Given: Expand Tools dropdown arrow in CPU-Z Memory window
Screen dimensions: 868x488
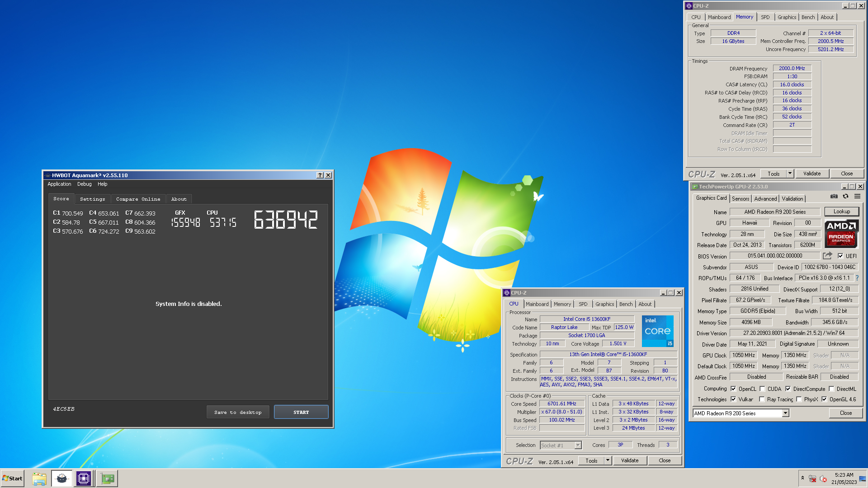Looking at the screenshot, I should (x=790, y=174).
